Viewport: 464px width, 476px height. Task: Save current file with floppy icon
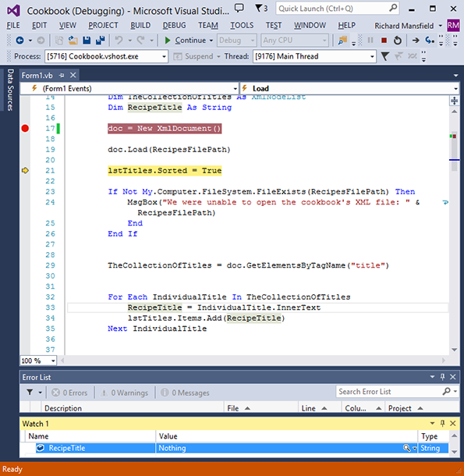(x=87, y=40)
